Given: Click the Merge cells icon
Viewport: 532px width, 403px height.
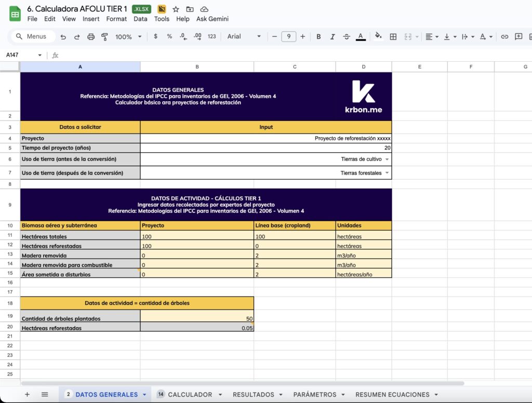Looking at the screenshot, I should click(408, 37).
